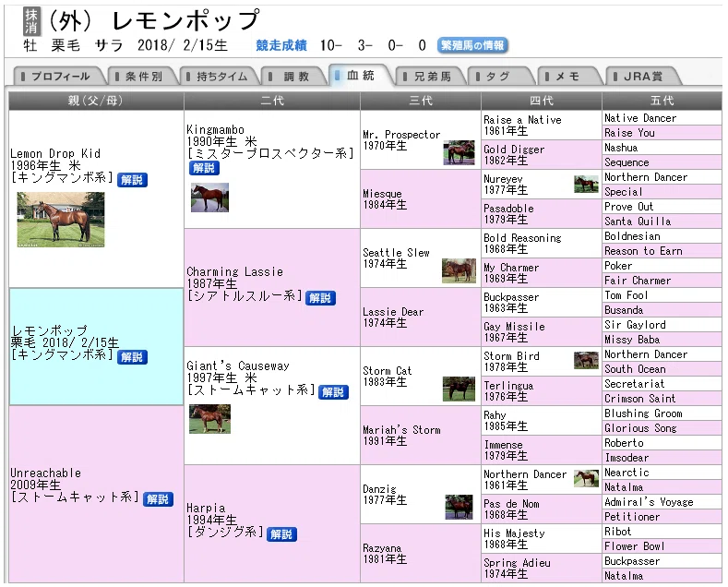
Task: Select Buckpasser 1963 cell
Action: pos(542,303)
